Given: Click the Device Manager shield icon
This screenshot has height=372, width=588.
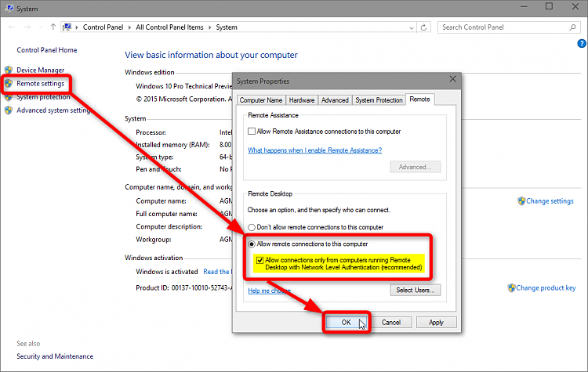Looking at the screenshot, I should point(9,70).
